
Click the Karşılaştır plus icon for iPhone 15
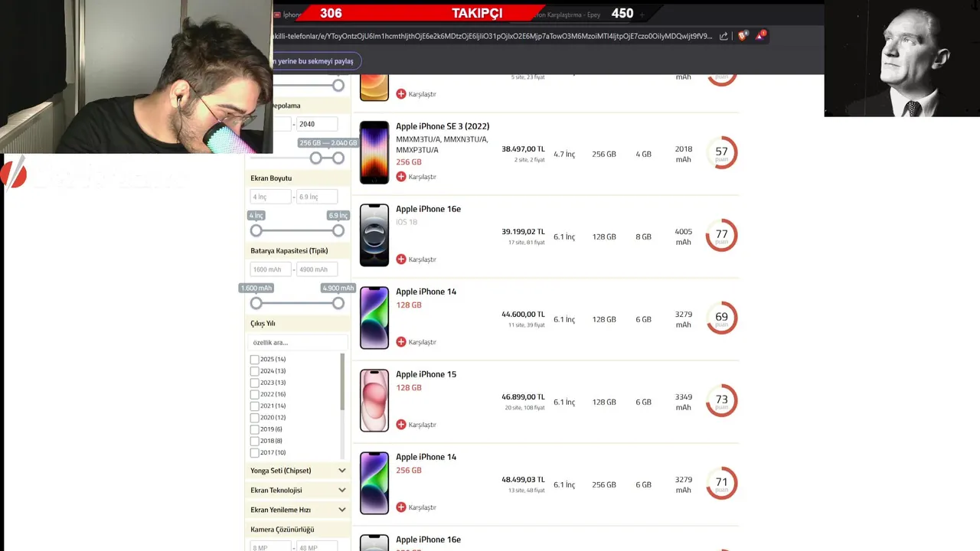(x=401, y=425)
